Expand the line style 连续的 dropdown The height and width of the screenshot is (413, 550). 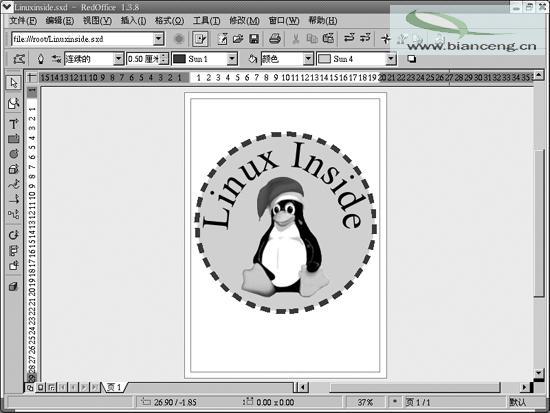(x=119, y=59)
